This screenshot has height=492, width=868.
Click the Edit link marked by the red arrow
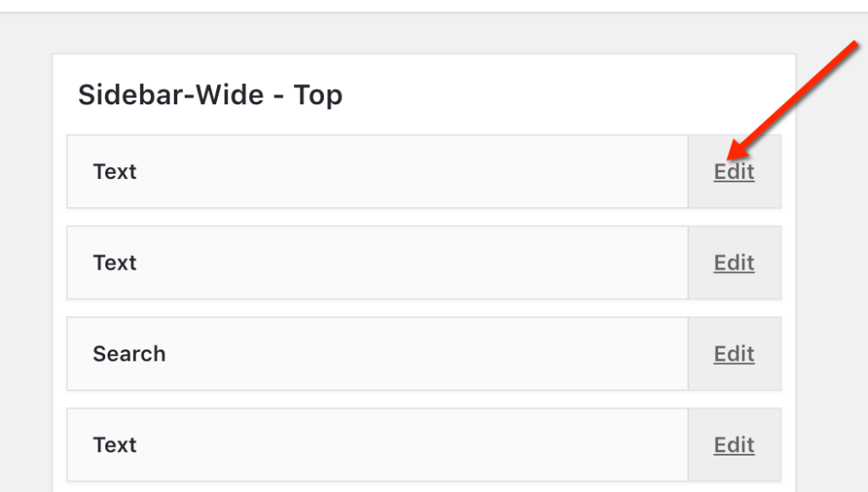pyautogui.click(x=734, y=171)
